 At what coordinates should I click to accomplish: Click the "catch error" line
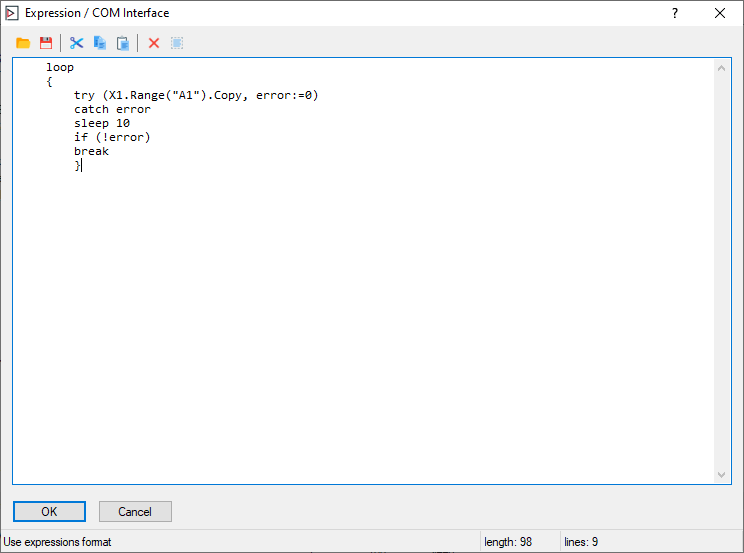tap(112, 109)
